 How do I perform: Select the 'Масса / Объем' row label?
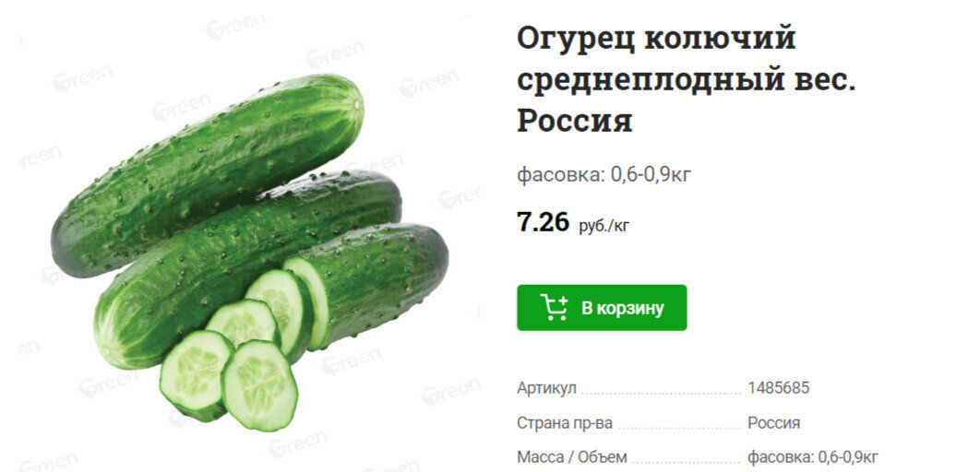click(571, 457)
